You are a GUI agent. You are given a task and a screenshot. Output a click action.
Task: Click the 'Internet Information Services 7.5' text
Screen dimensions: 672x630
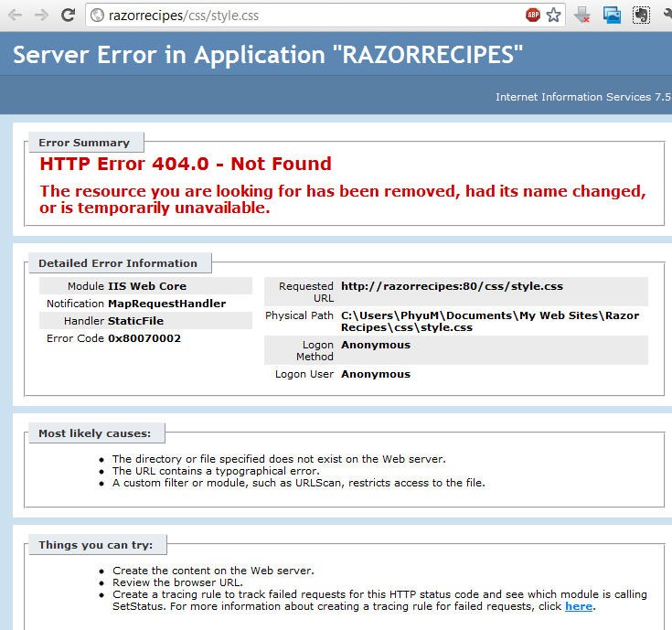coord(583,97)
